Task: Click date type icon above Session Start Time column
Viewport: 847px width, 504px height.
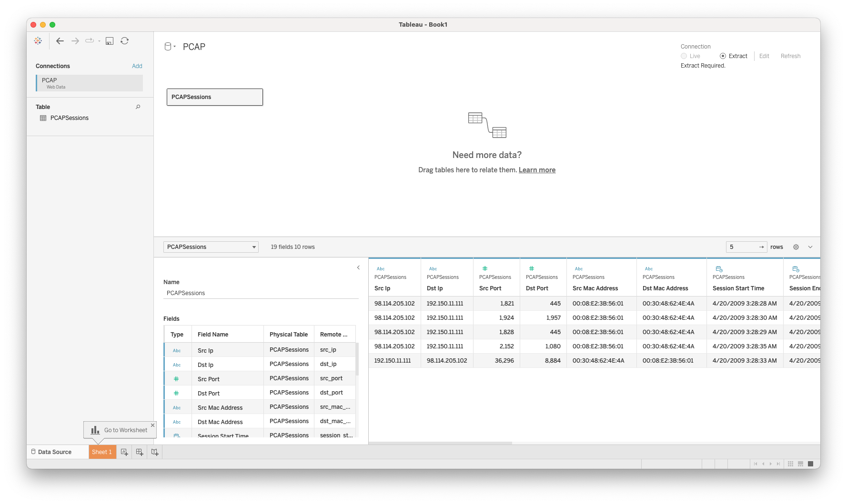Action: pyautogui.click(x=719, y=269)
